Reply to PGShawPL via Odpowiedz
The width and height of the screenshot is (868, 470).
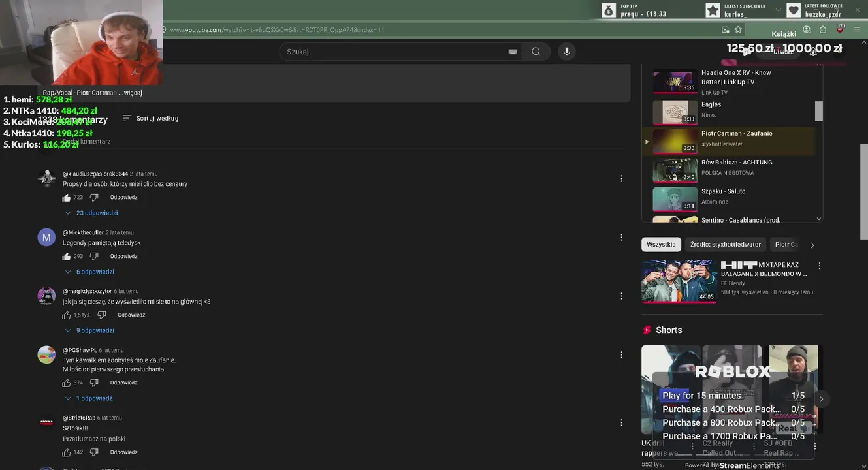pyautogui.click(x=123, y=383)
